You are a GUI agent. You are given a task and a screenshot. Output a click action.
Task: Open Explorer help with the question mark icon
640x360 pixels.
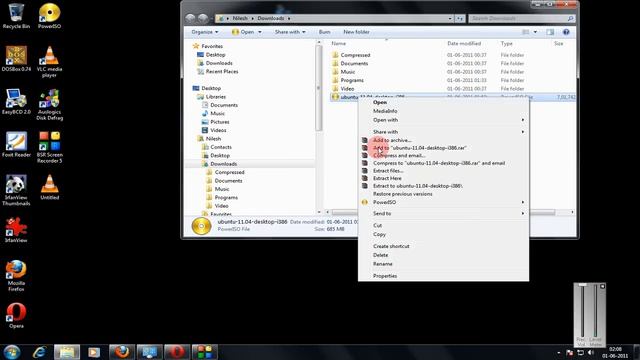click(x=566, y=32)
